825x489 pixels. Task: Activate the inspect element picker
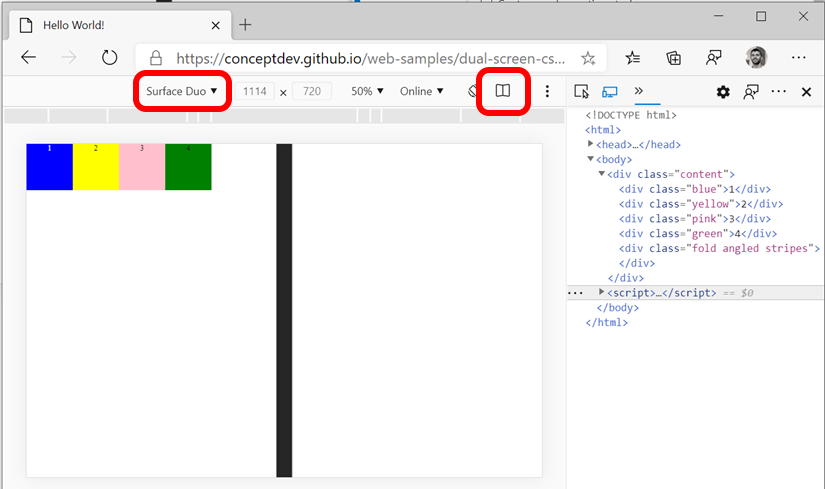pos(581,92)
